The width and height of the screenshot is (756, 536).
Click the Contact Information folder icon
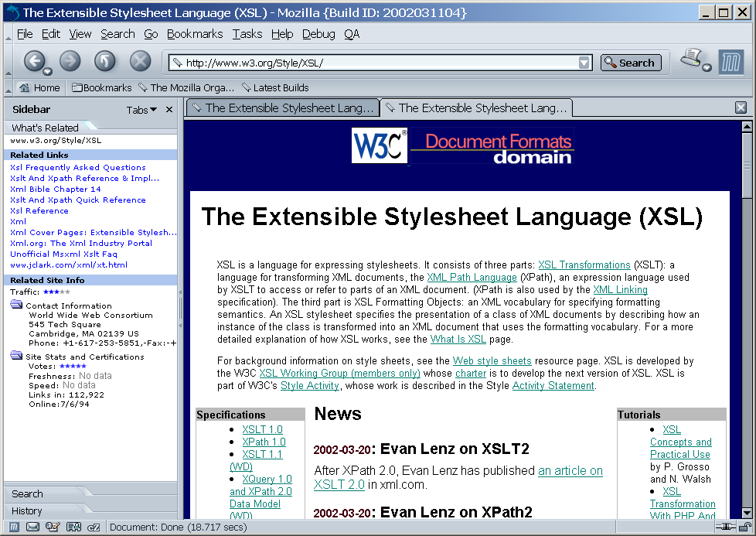(17, 305)
